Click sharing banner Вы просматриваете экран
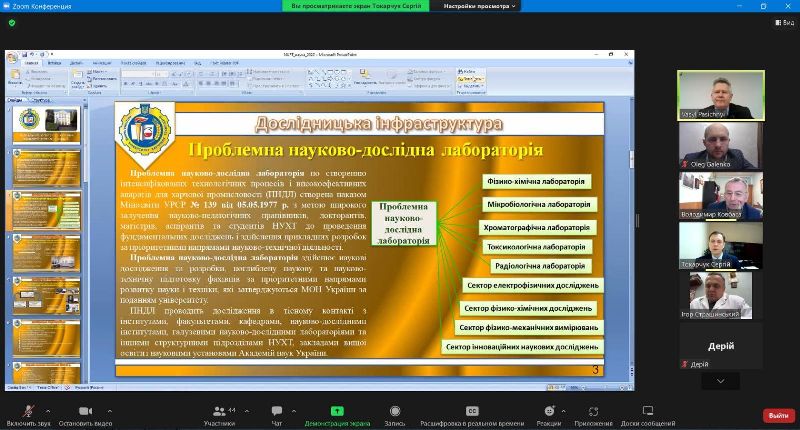The height and width of the screenshot is (430, 800). [356, 6]
